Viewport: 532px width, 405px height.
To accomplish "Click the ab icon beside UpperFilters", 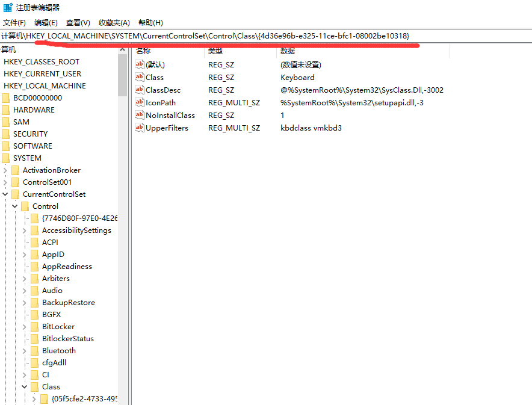I will [140, 128].
